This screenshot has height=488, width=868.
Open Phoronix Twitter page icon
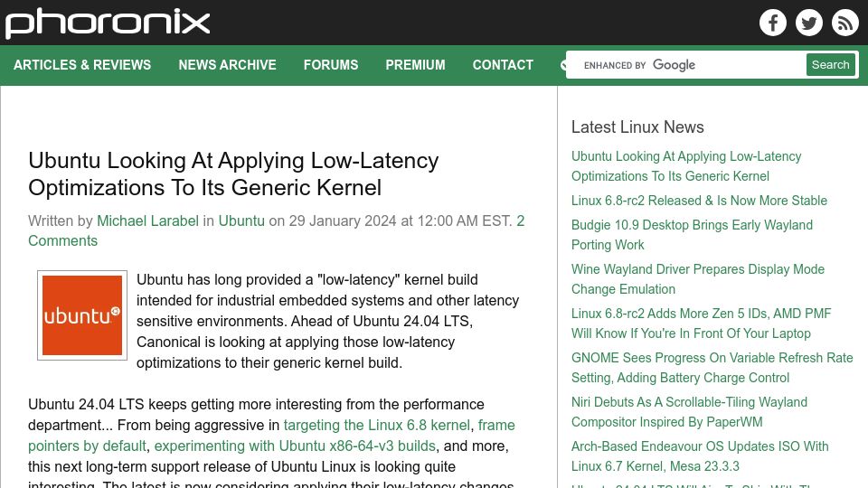pyautogui.click(x=808, y=23)
